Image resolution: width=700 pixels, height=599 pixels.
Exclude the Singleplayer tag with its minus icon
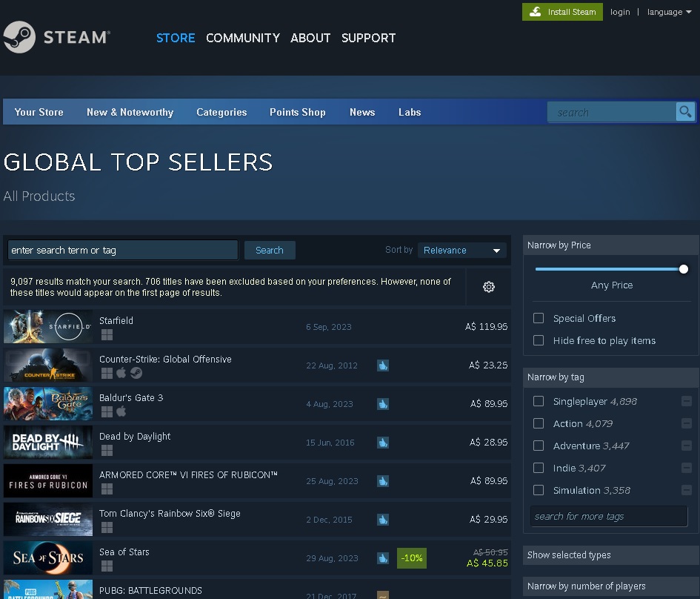pos(687,401)
